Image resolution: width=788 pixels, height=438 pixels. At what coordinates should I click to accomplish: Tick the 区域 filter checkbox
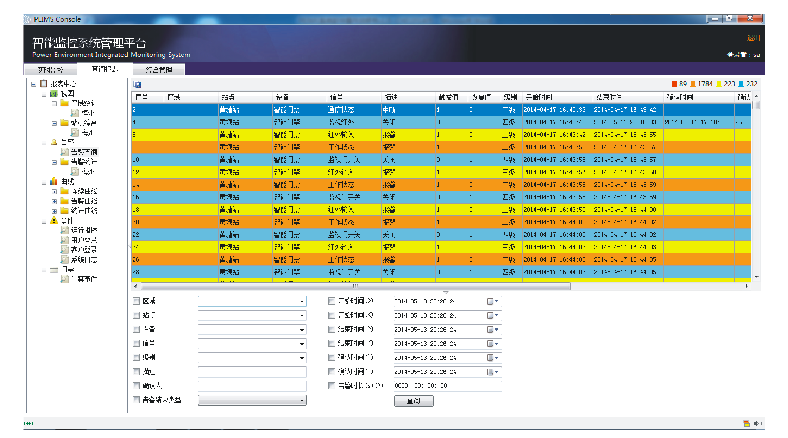(x=136, y=301)
